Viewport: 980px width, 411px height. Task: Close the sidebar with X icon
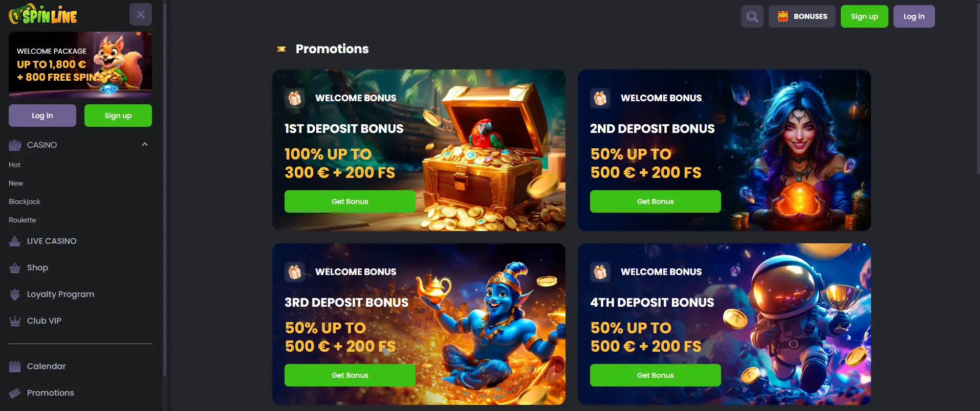tap(141, 14)
